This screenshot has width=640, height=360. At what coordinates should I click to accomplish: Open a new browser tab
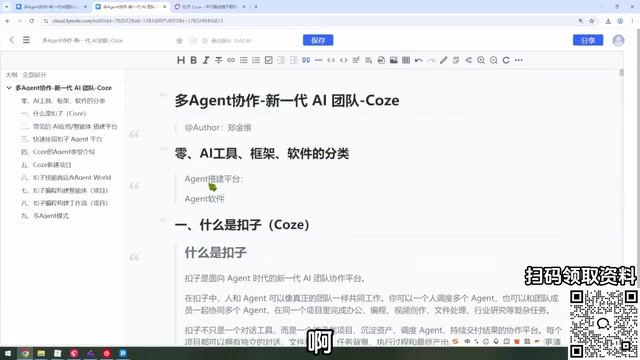(x=256, y=7)
